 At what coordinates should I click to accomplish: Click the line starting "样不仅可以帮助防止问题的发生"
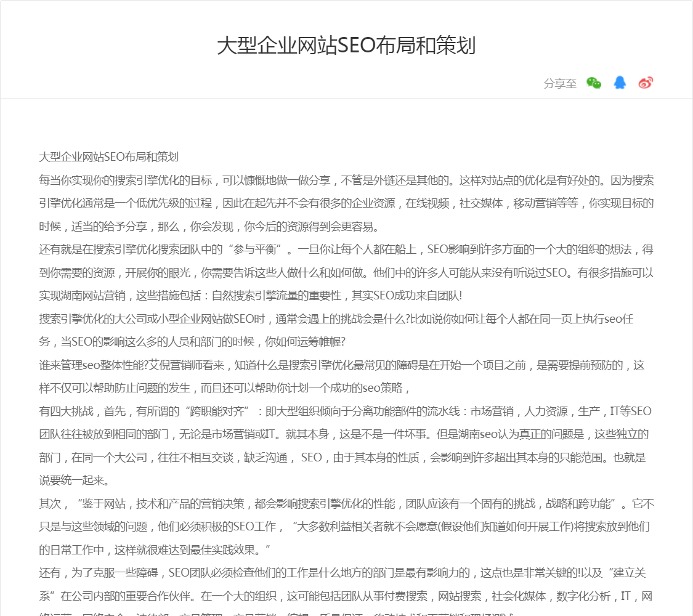click(x=224, y=389)
